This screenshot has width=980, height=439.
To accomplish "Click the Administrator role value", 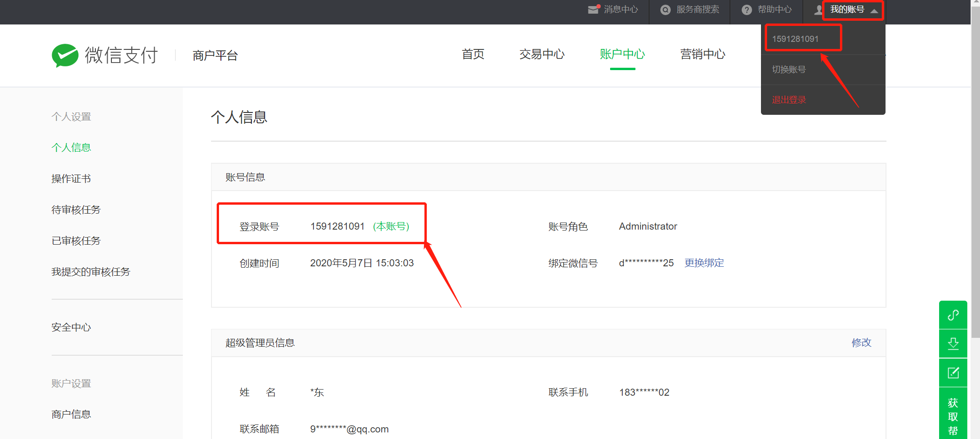I will pyautogui.click(x=648, y=226).
